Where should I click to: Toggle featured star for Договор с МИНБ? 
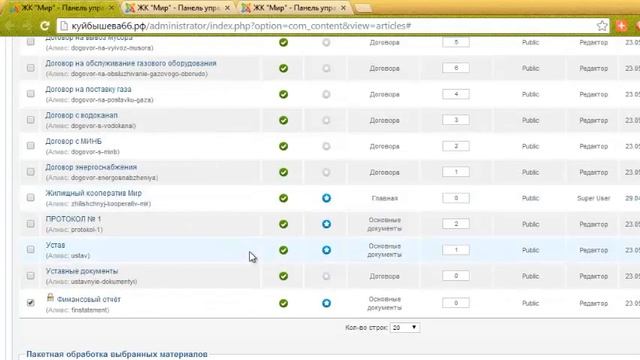(x=326, y=146)
